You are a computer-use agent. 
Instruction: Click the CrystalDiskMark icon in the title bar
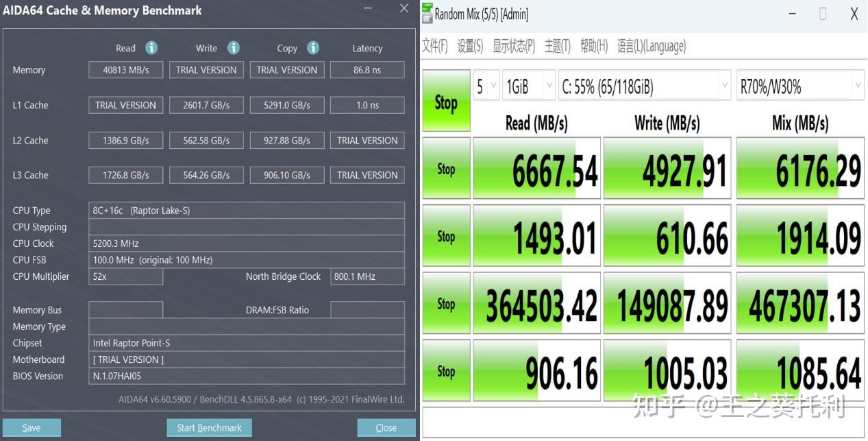pyautogui.click(x=428, y=13)
